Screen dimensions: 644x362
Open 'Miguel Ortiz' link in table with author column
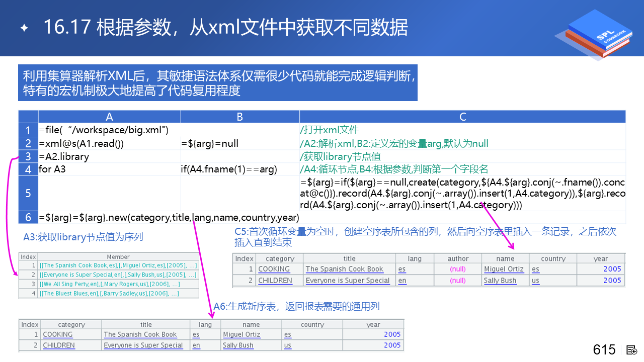point(504,269)
